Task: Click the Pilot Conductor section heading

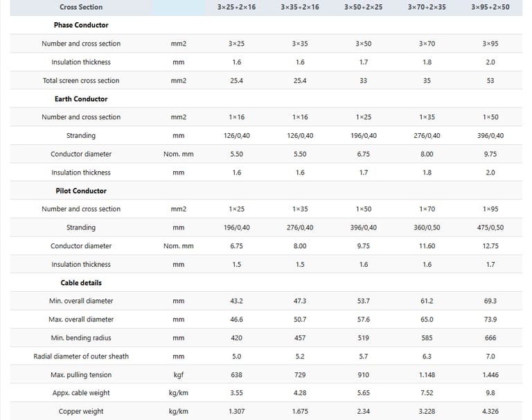Action: [81, 191]
